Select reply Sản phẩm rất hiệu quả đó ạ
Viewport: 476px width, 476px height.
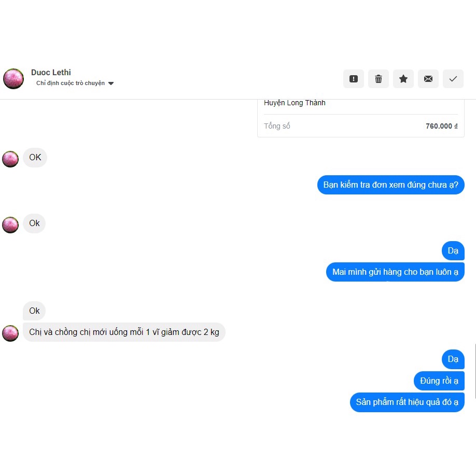(407, 402)
